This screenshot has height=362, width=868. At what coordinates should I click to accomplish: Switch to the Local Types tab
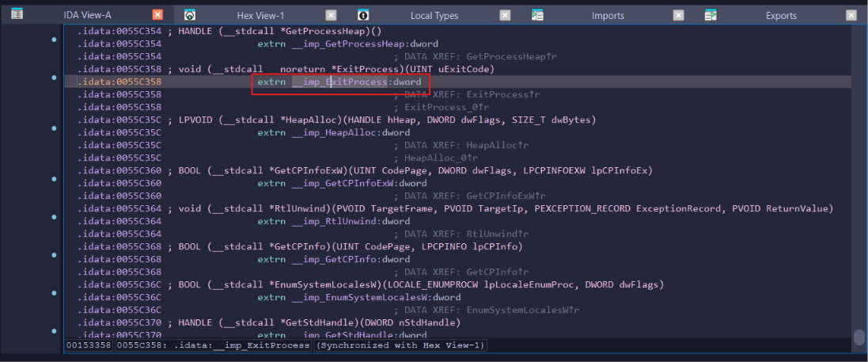(x=434, y=15)
